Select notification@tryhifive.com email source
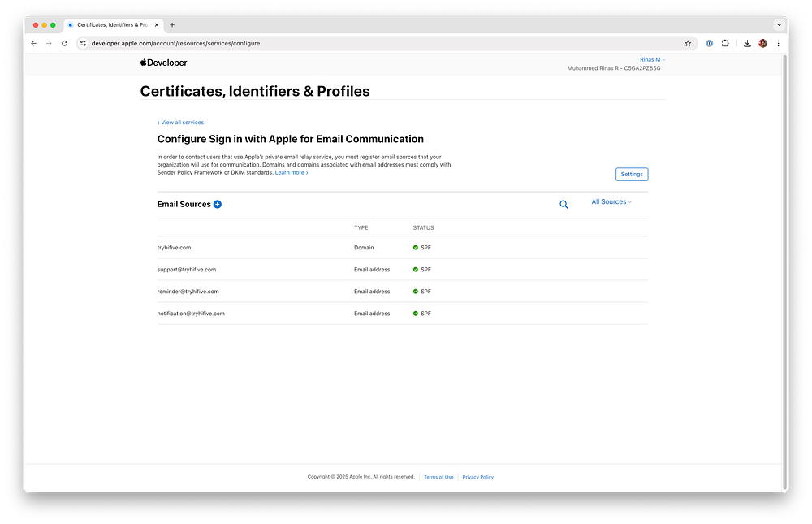Viewport: 812px width, 524px height. (x=403, y=314)
